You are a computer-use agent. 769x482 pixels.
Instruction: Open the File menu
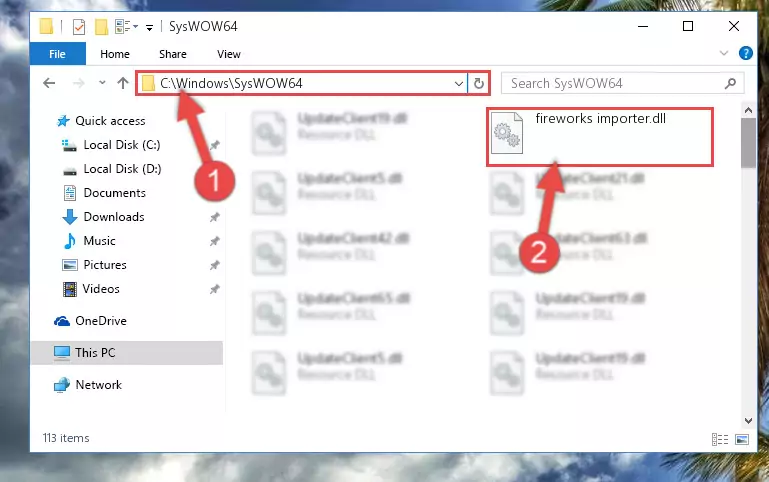(x=57, y=54)
